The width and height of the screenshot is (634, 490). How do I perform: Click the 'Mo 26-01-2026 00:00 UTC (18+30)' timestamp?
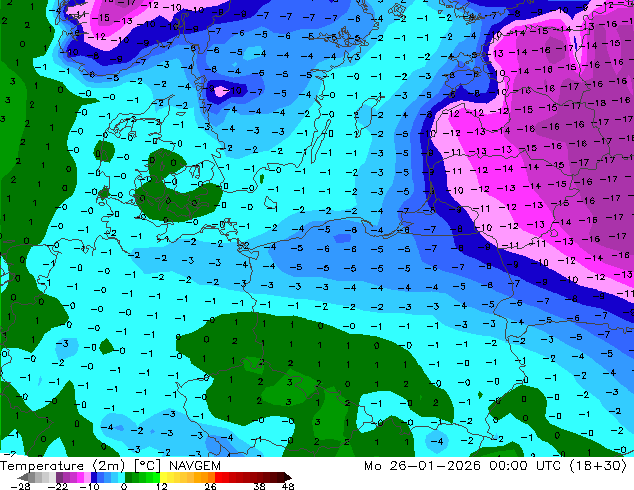[495, 466]
